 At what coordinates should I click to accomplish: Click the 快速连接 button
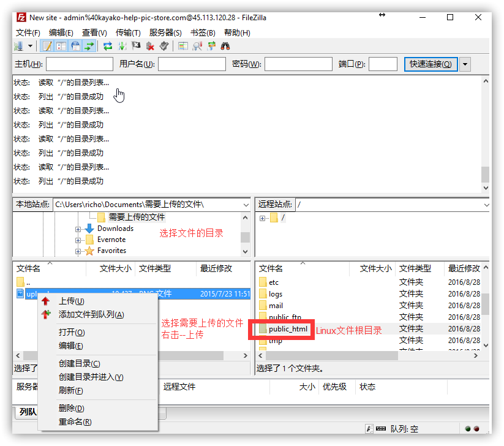pyautogui.click(x=431, y=64)
